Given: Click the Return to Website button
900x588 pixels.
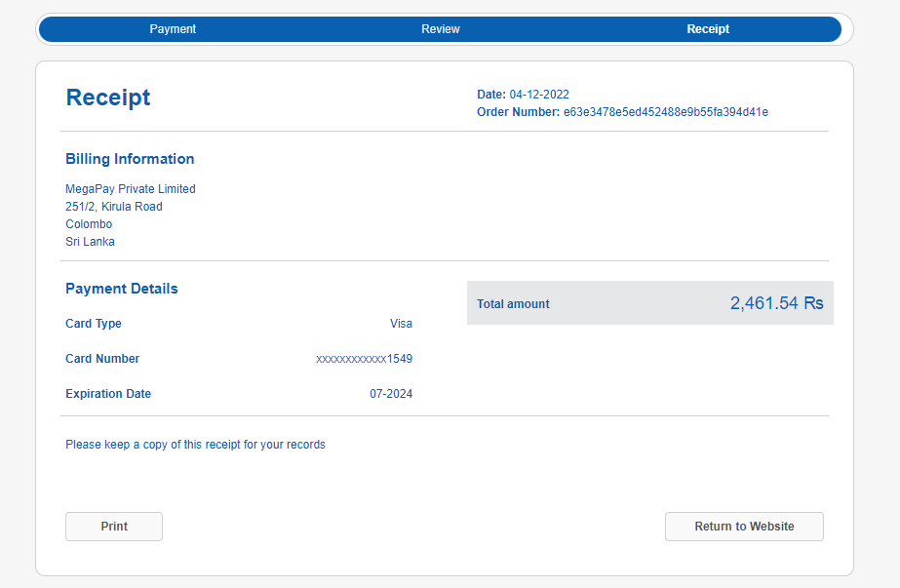Looking at the screenshot, I should point(744,526).
